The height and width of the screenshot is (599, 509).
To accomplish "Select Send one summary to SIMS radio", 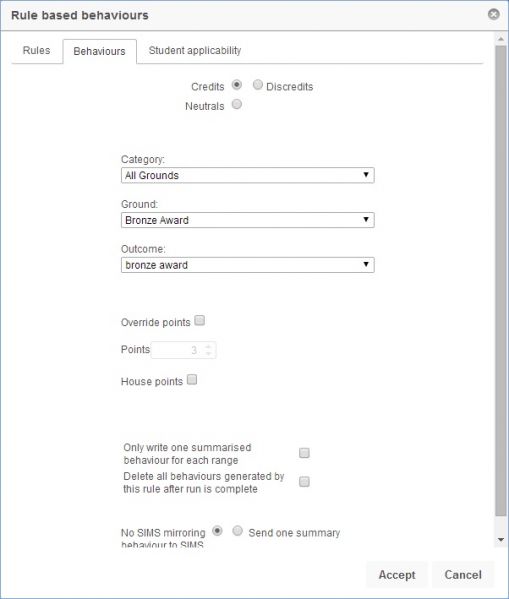I will [238, 531].
